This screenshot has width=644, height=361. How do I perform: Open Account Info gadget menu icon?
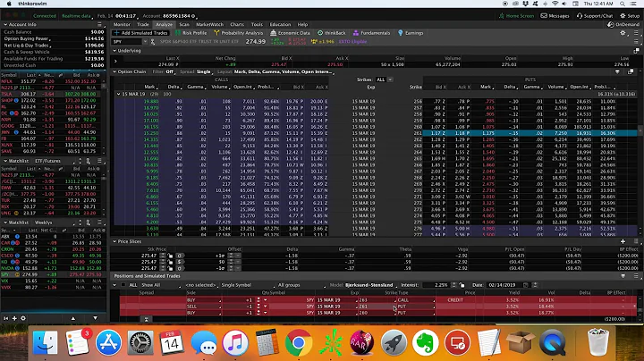point(99,25)
